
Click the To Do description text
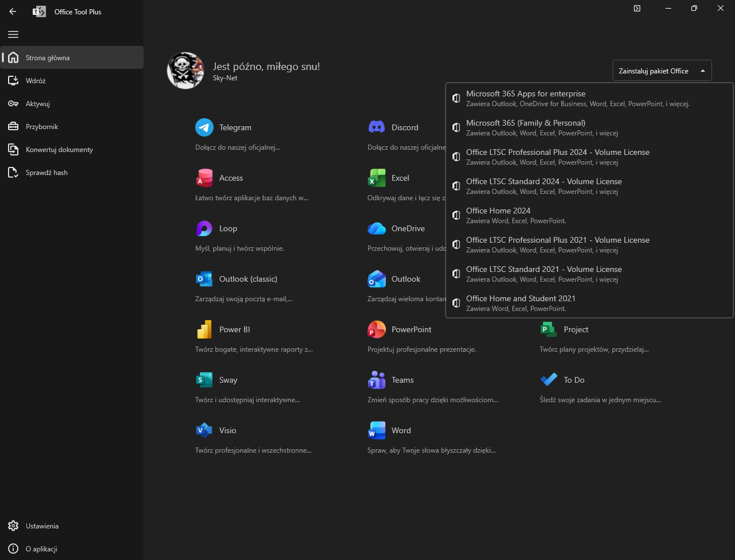pyautogui.click(x=600, y=400)
